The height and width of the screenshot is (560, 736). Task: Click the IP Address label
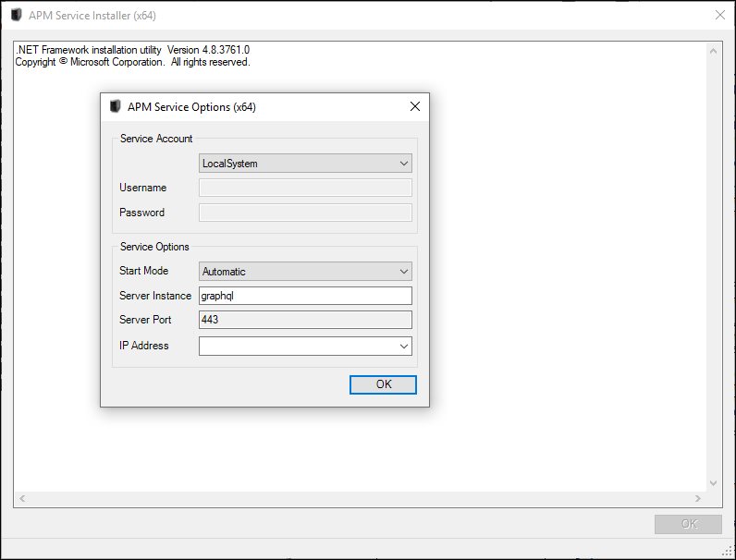[143, 346]
